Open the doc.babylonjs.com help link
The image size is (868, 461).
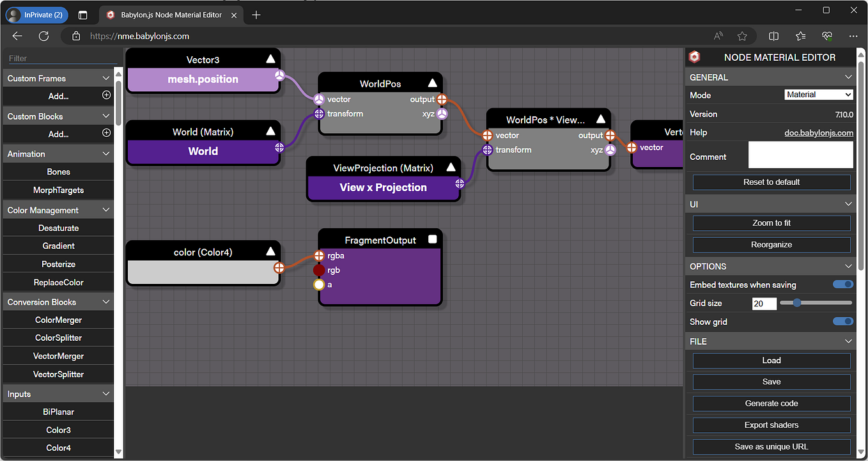[x=818, y=132]
